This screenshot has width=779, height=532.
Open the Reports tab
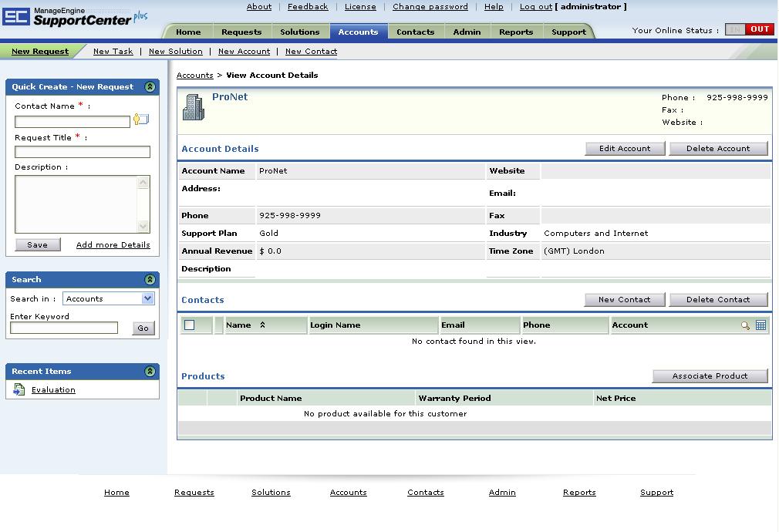515,32
